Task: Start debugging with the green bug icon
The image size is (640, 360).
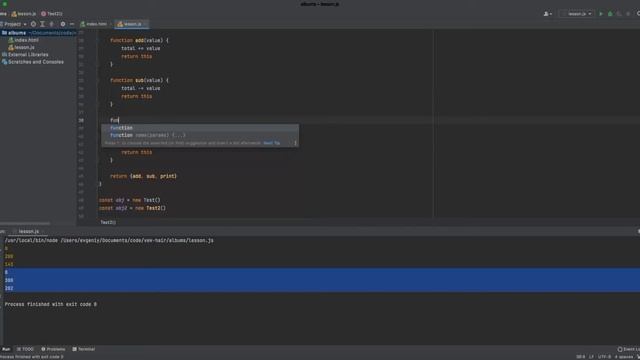Action: pos(610,14)
